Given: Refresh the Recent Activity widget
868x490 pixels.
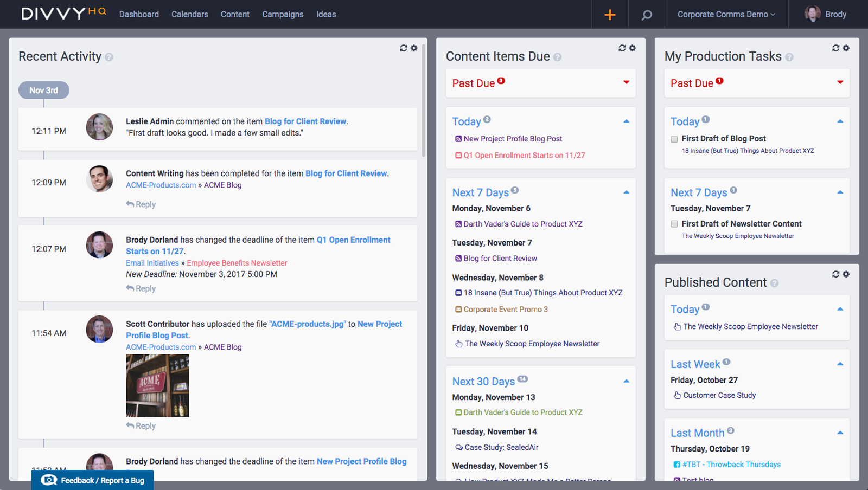Looking at the screenshot, I should coord(403,48).
